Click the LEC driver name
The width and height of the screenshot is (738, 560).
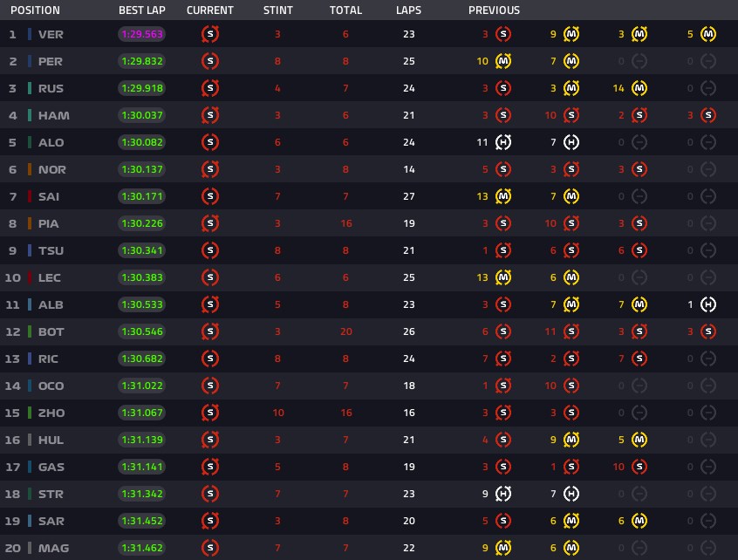50,277
